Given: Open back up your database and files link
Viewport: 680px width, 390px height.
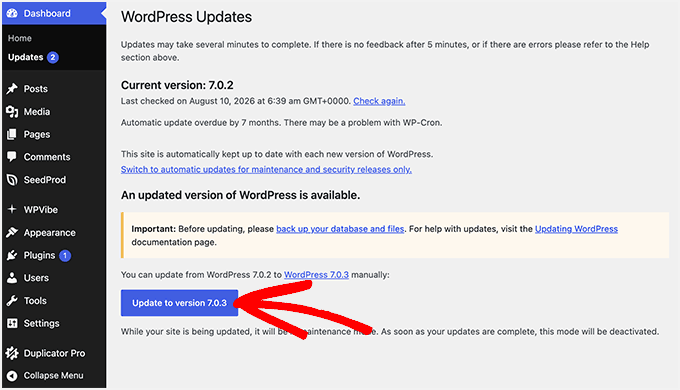Looking at the screenshot, I should (340, 229).
